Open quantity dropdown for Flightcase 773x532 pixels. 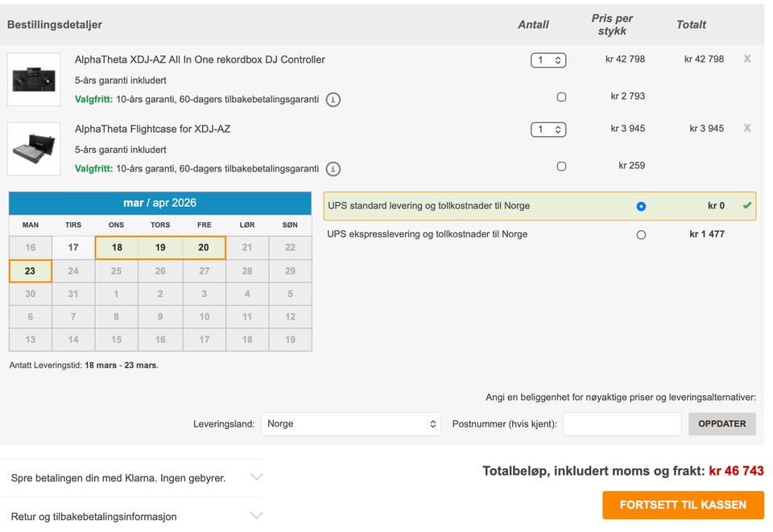coord(548,129)
